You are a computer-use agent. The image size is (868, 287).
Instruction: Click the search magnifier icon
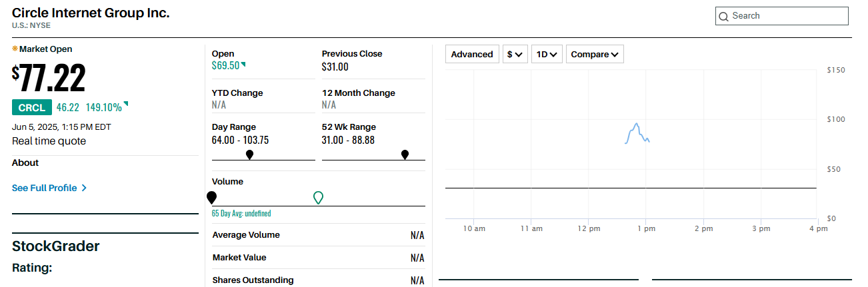(723, 16)
